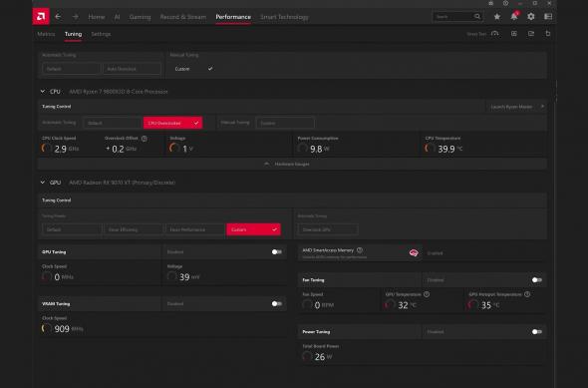This screenshot has height=388, width=588.
Task: Click the reset tuning icon
Action: click(x=548, y=33)
